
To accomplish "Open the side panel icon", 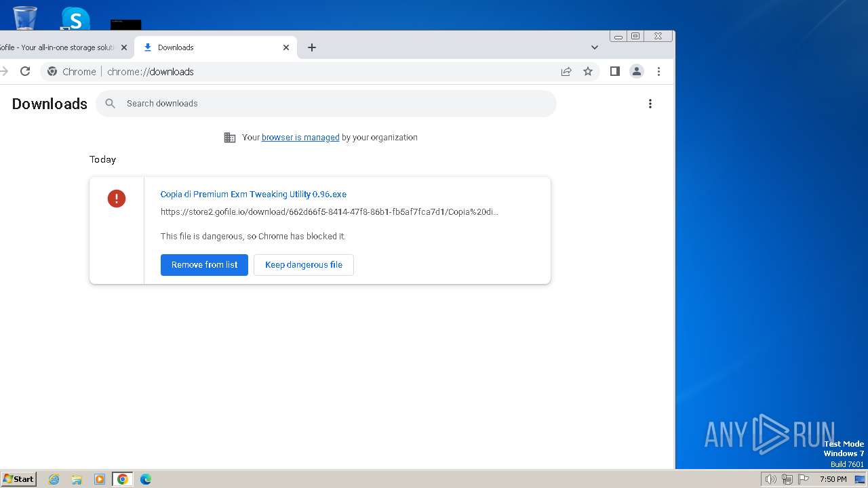I will (x=615, y=71).
